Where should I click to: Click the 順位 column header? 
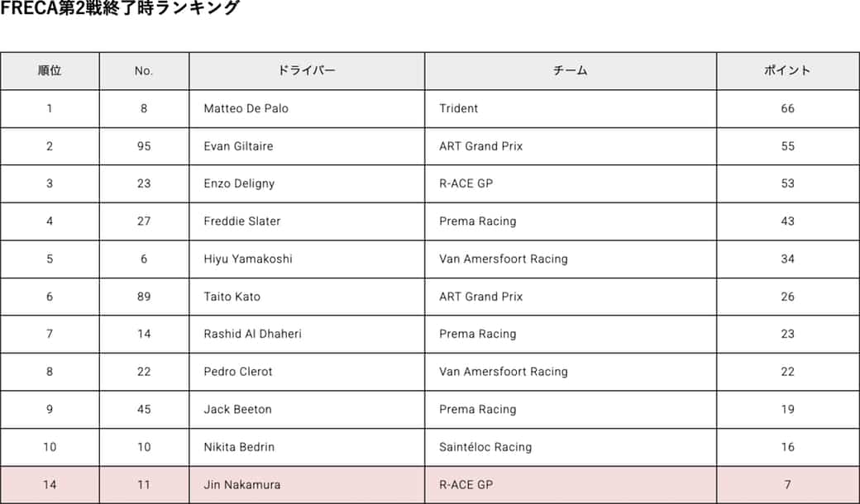[50, 71]
